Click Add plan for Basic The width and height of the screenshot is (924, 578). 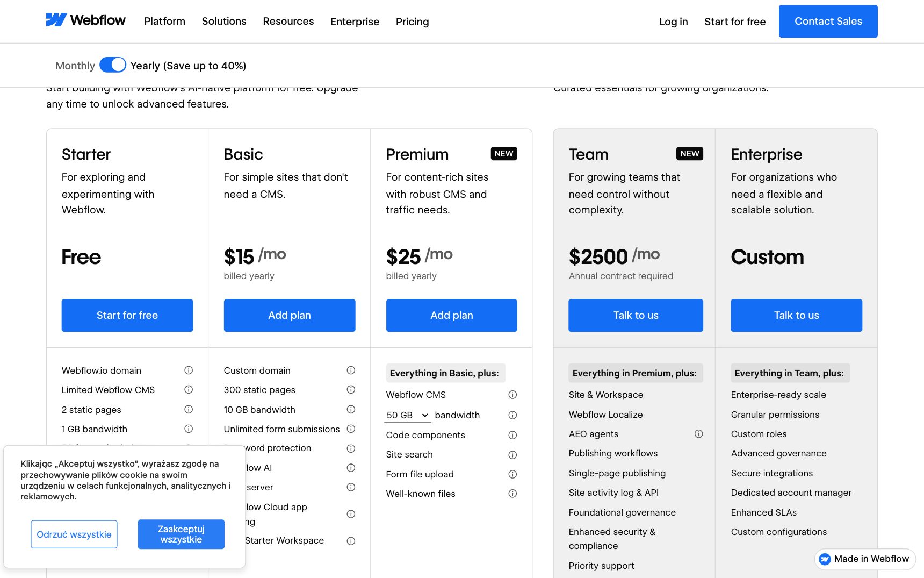[x=290, y=316]
